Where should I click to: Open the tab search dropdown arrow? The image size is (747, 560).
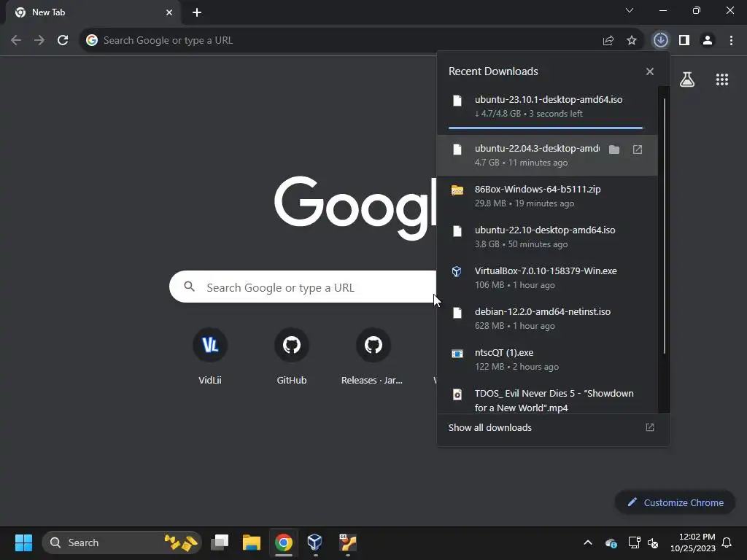click(x=630, y=10)
